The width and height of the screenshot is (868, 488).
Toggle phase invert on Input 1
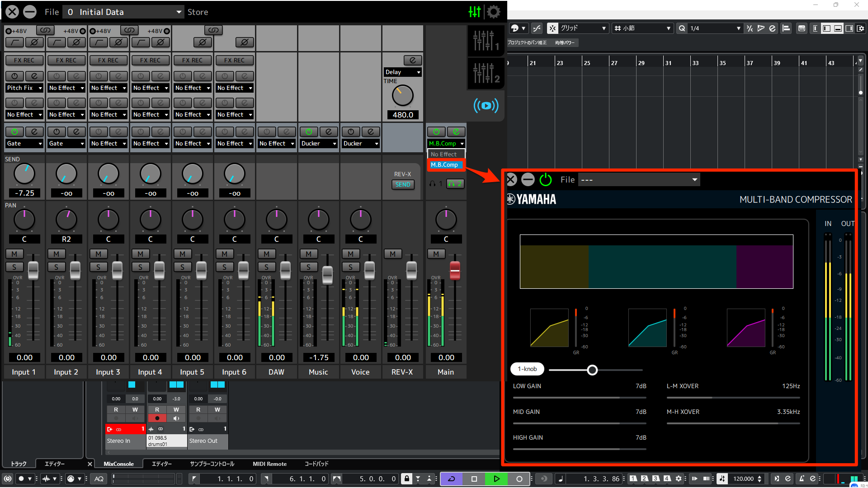[34, 42]
